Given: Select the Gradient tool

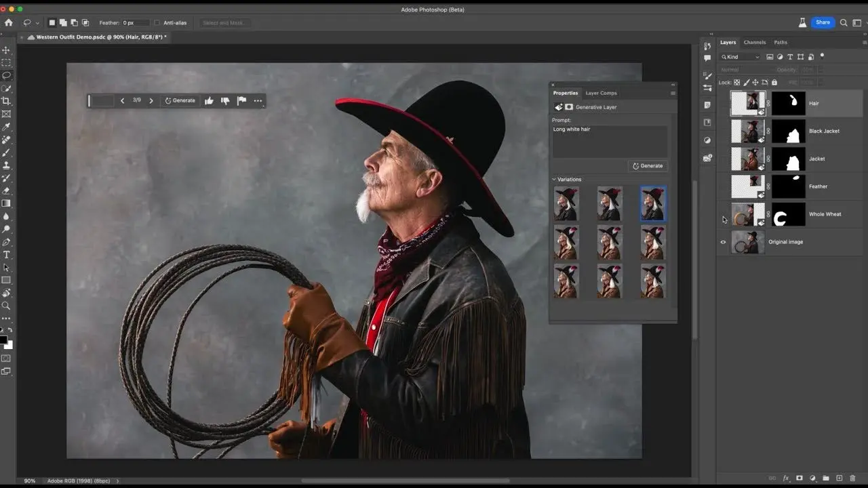Looking at the screenshot, I should (7, 203).
